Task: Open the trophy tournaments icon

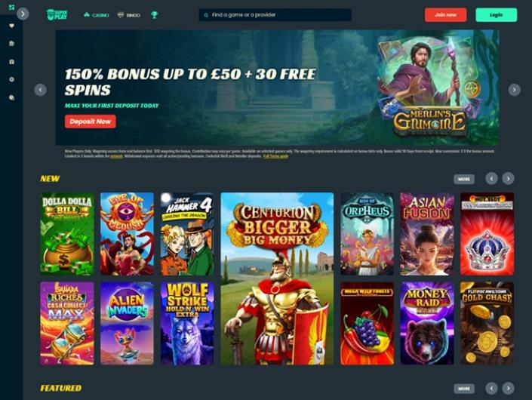Action: [155, 15]
